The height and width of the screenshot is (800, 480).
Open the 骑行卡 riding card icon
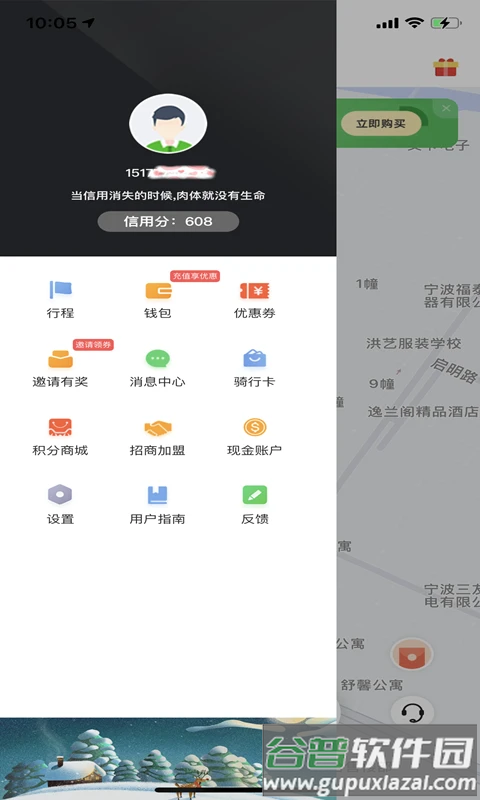click(x=255, y=359)
